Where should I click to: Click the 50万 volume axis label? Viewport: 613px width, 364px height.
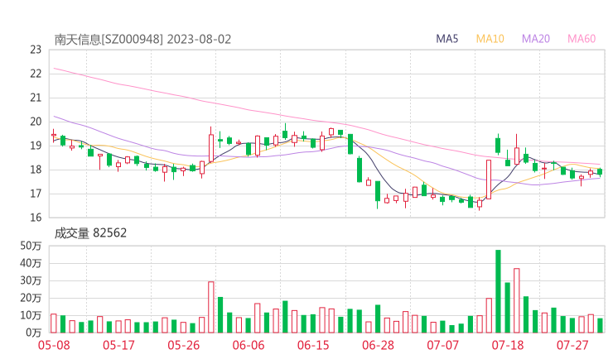pyautogui.click(x=31, y=246)
